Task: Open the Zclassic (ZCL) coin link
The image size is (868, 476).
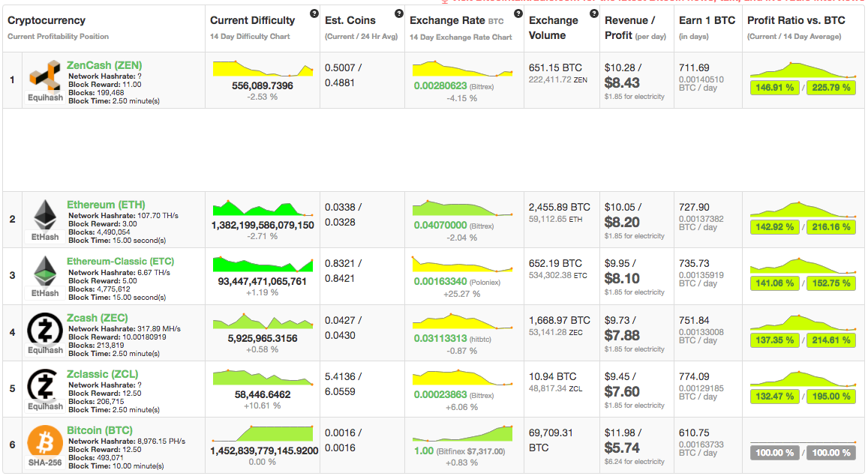Action: point(102,374)
